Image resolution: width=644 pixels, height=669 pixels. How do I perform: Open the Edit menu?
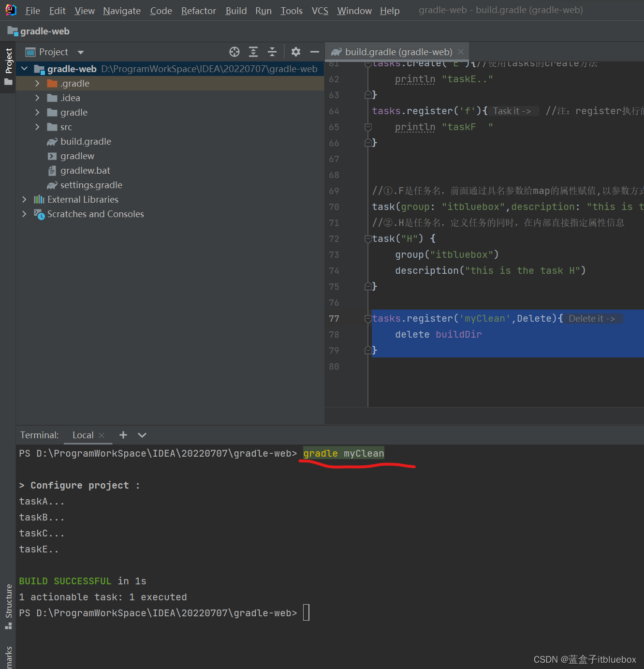(x=57, y=11)
